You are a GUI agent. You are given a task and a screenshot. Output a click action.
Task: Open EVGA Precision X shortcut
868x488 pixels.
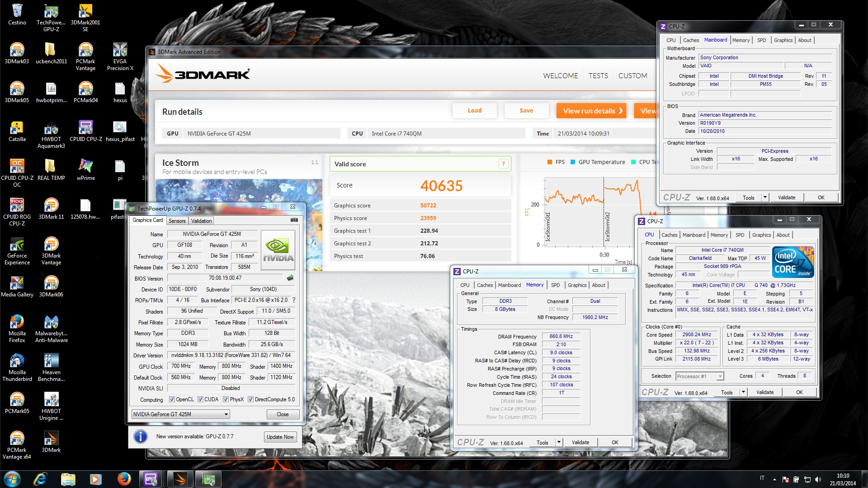tap(120, 57)
